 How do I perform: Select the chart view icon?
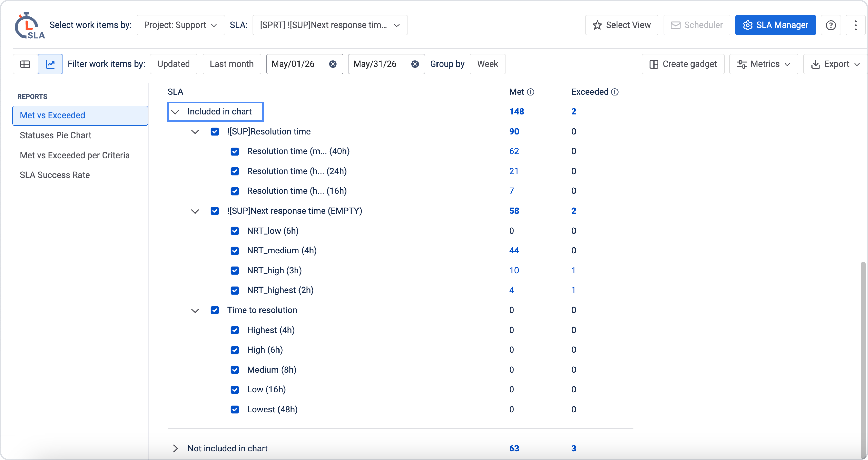pos(50,64)
